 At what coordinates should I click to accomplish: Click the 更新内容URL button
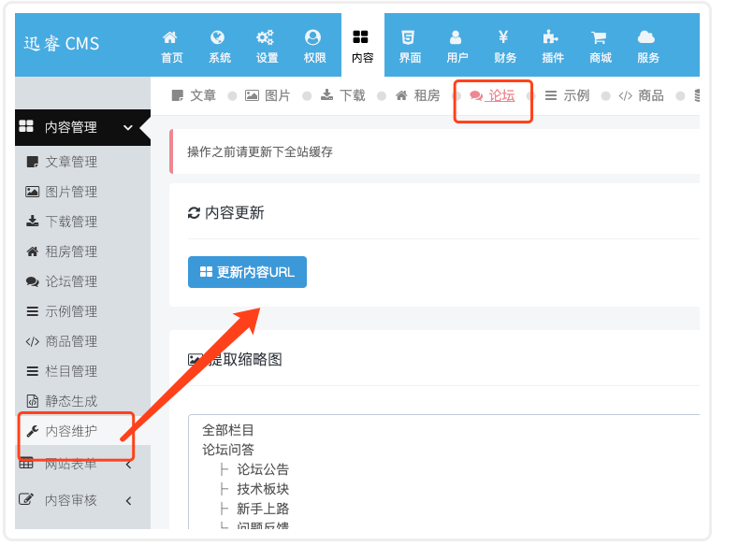point(247,272)
